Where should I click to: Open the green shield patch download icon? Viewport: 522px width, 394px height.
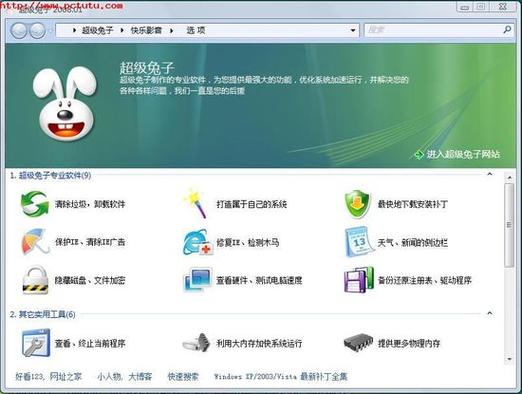pos(357,204)
